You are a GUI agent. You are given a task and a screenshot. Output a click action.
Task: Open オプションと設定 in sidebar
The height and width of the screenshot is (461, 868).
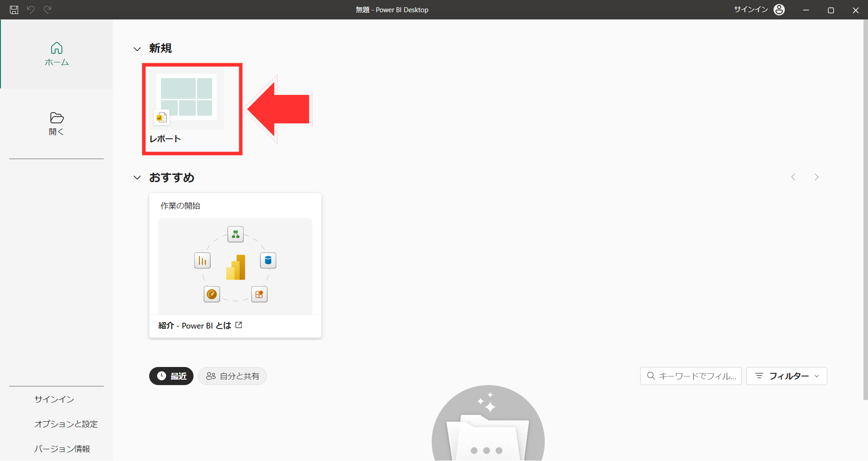66,424
